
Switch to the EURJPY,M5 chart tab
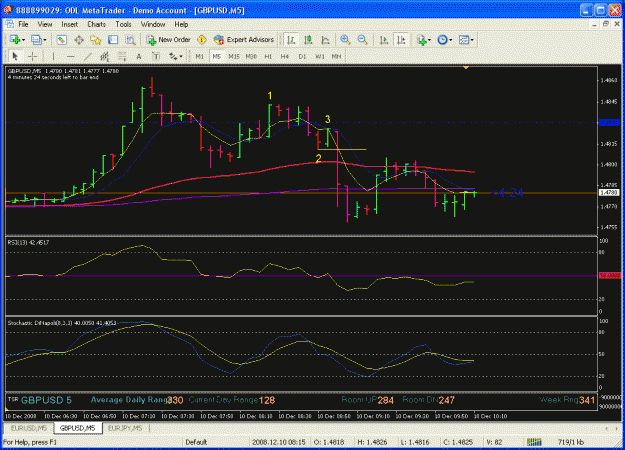click(x=125, y=428)
